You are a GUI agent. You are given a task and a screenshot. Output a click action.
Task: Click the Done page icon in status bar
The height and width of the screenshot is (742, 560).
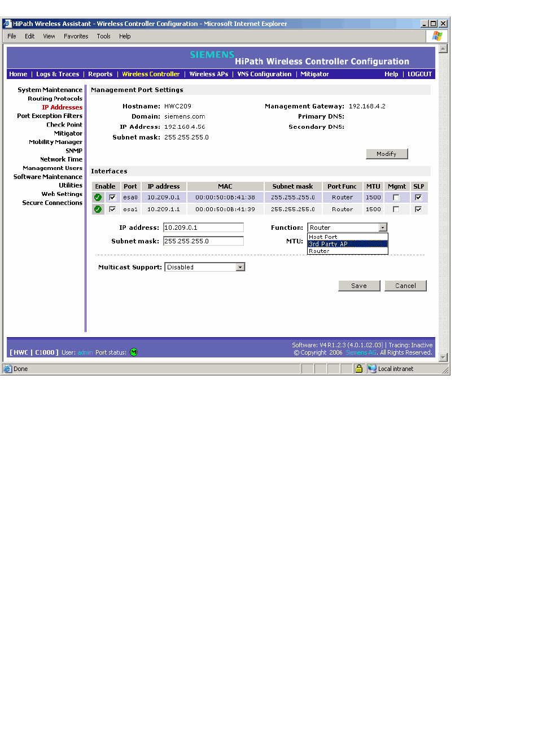tap(7, 369)
